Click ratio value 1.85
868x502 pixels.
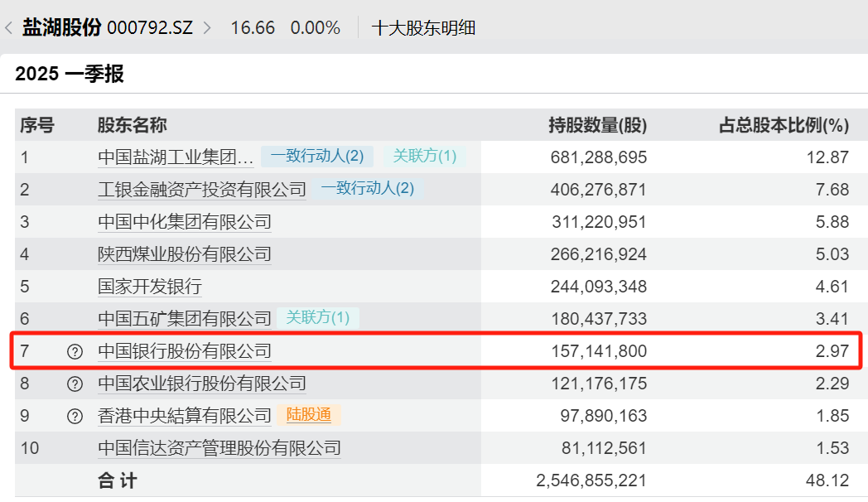click(x=832, y=416)
